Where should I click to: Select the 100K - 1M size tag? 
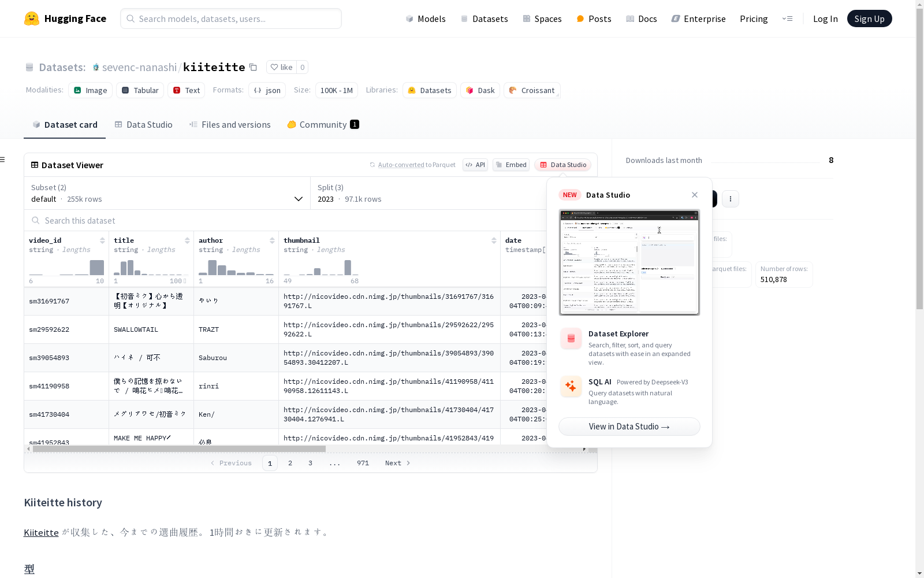click(x=337, y=90)
